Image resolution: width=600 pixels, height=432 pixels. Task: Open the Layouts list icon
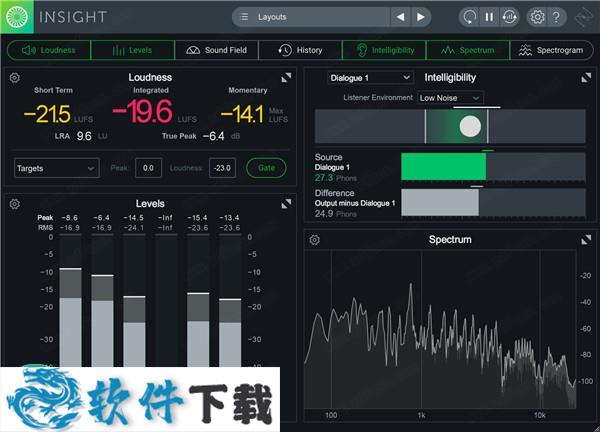244,17
